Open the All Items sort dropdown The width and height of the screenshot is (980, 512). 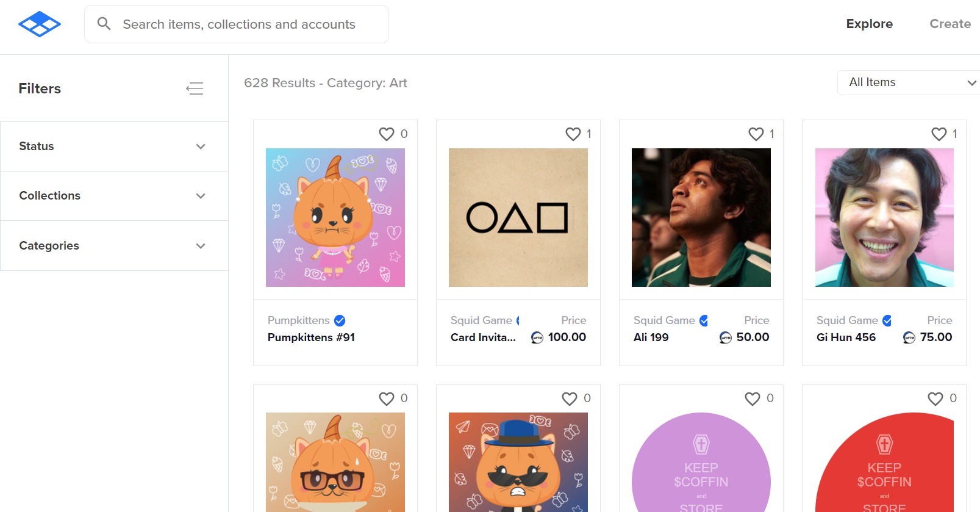pyautogui.click(x=909, y=82)
